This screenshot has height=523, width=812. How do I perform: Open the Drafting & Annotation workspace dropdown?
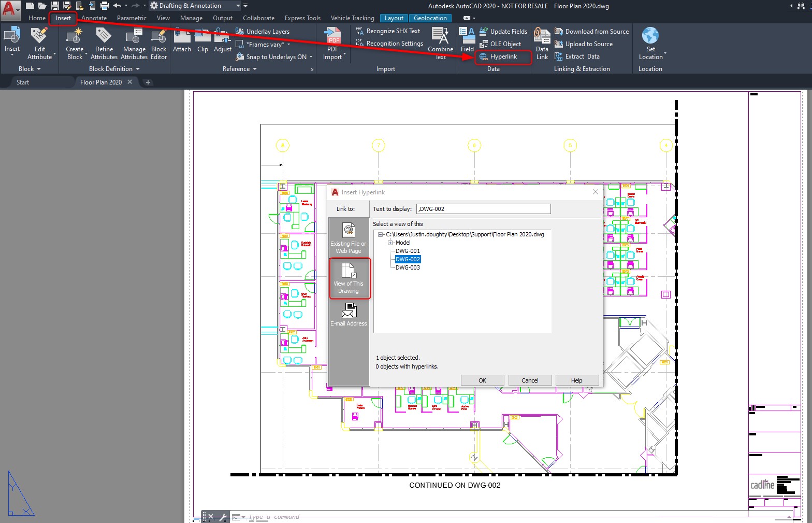(195, 6)
